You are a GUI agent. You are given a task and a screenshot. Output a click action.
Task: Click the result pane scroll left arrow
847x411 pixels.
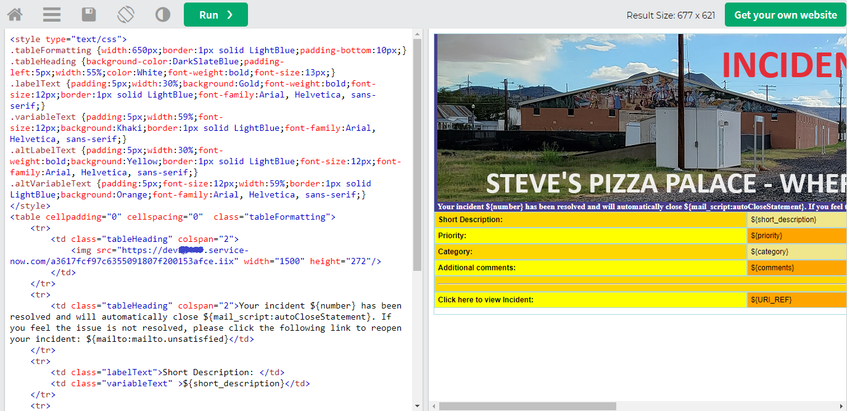coord(434,406)
